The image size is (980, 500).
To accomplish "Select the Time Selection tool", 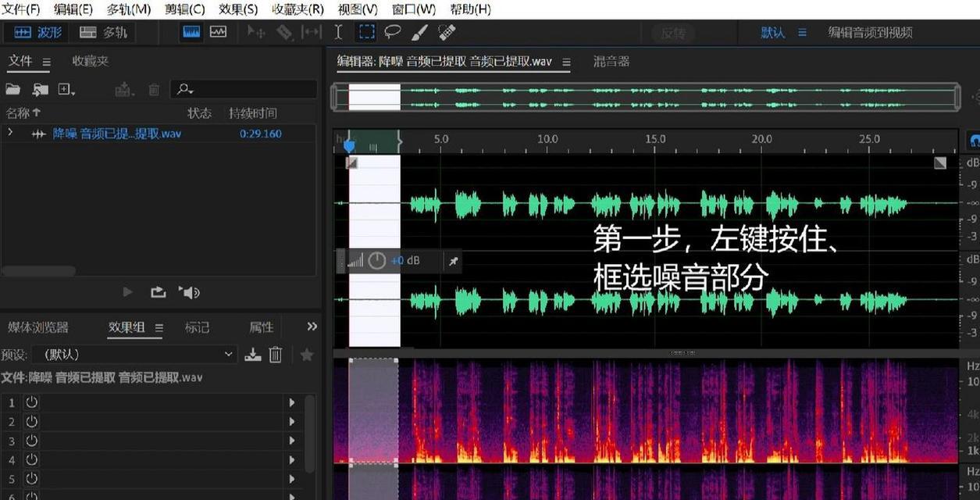I will [338, 32].
